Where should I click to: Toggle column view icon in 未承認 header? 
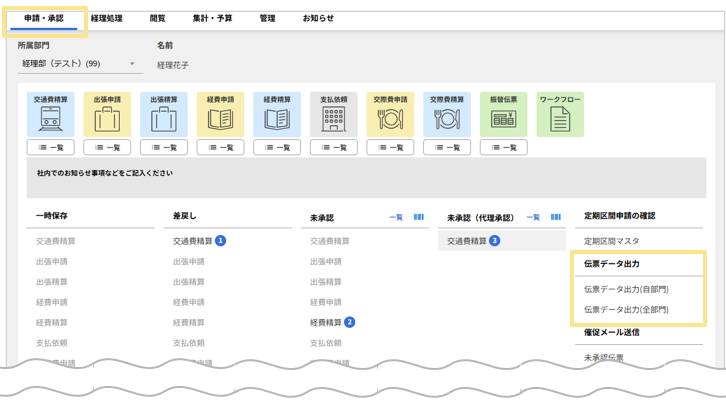419,217
